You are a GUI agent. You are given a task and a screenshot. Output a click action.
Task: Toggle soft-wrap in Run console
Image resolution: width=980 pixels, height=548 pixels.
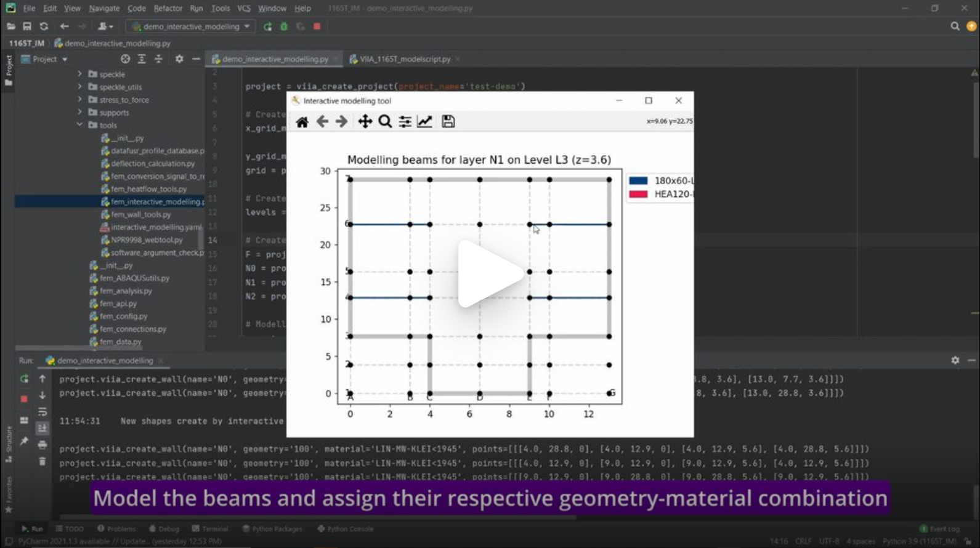click(43, 412)
